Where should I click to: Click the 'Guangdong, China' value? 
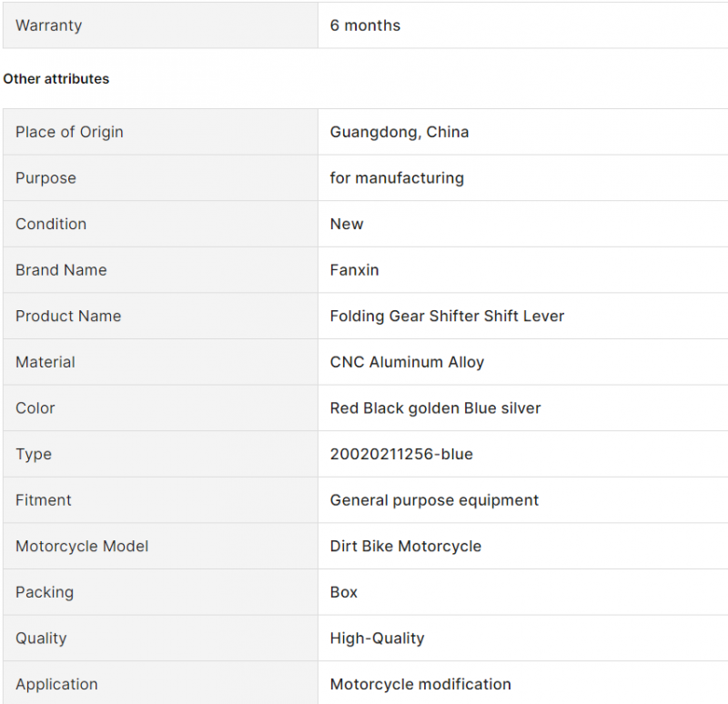tap(399, 132)
